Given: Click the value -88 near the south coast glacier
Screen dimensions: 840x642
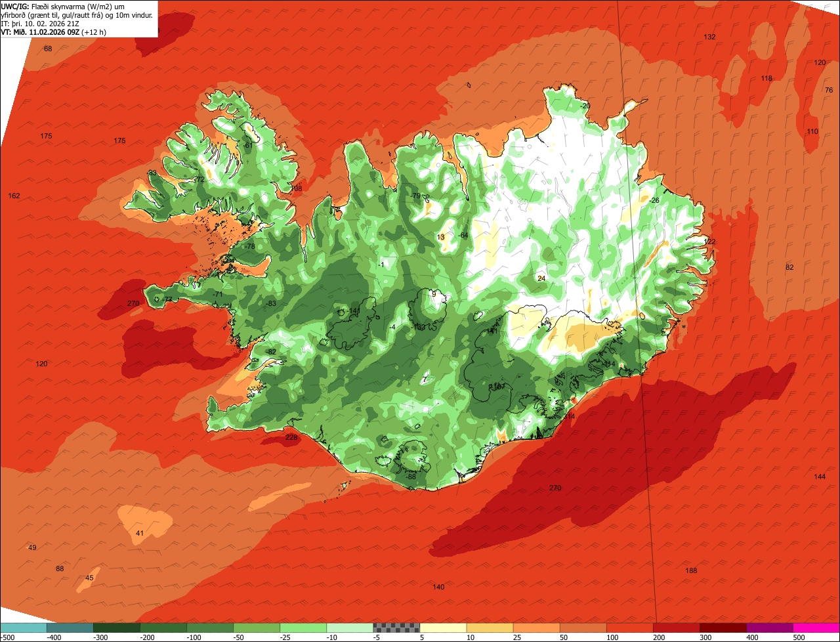Looking at the screenshot, I should [411, 477].
